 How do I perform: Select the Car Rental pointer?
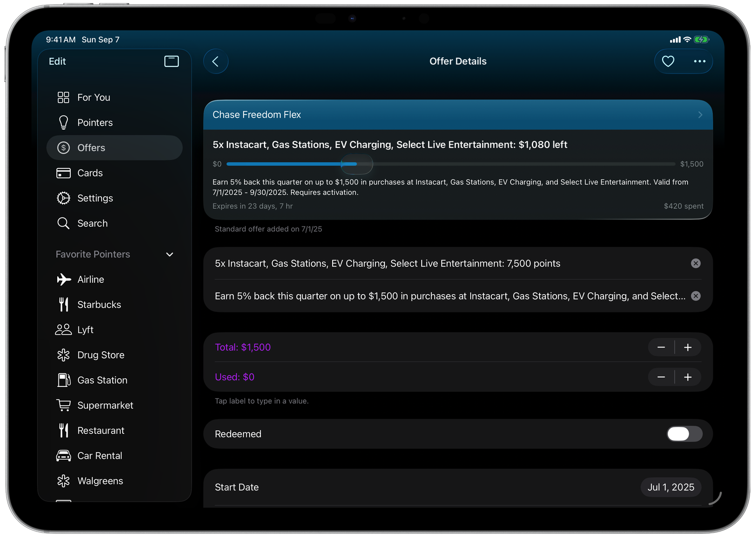pos(99,456)
